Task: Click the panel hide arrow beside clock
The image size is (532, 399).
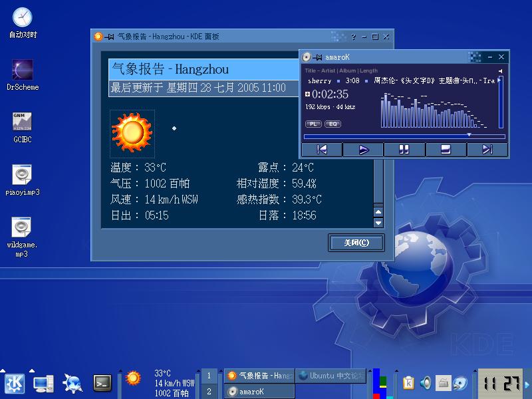Action: click(527, 384)
